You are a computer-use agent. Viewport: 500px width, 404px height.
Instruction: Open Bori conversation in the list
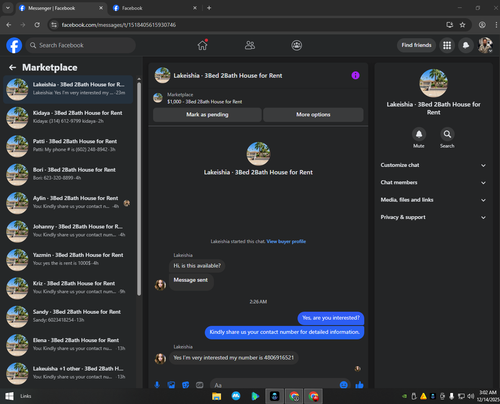pyautogui.click(x=68, y=174)
